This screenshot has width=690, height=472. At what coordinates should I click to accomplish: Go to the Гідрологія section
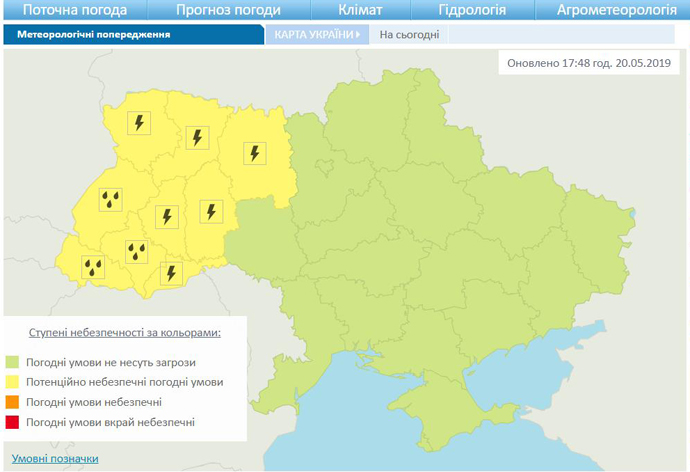tap(472, 11)
